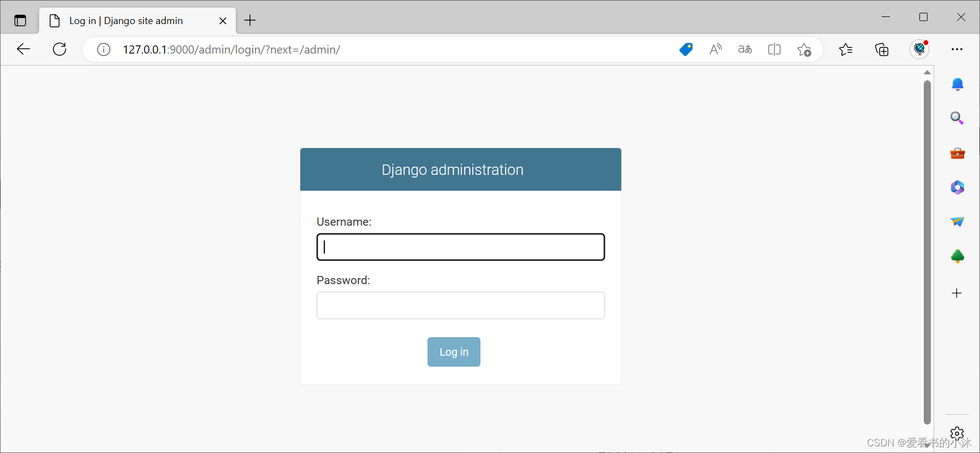
Task: Click the Username label
Action: click(344, 222)
